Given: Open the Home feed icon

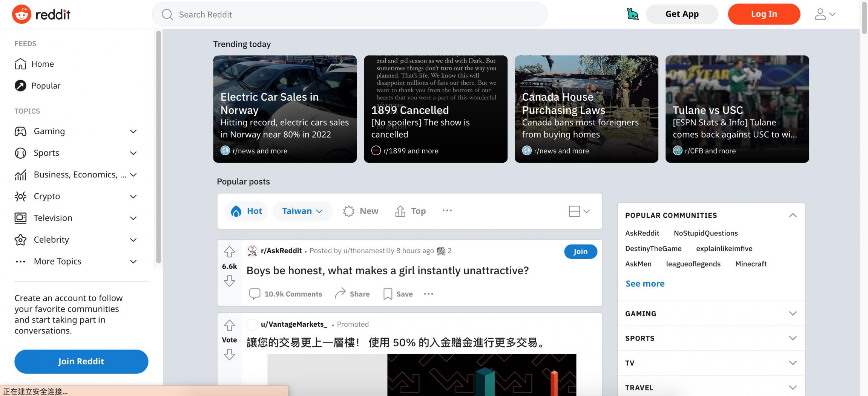Looking at the screenshot, I should click(20, 64).
